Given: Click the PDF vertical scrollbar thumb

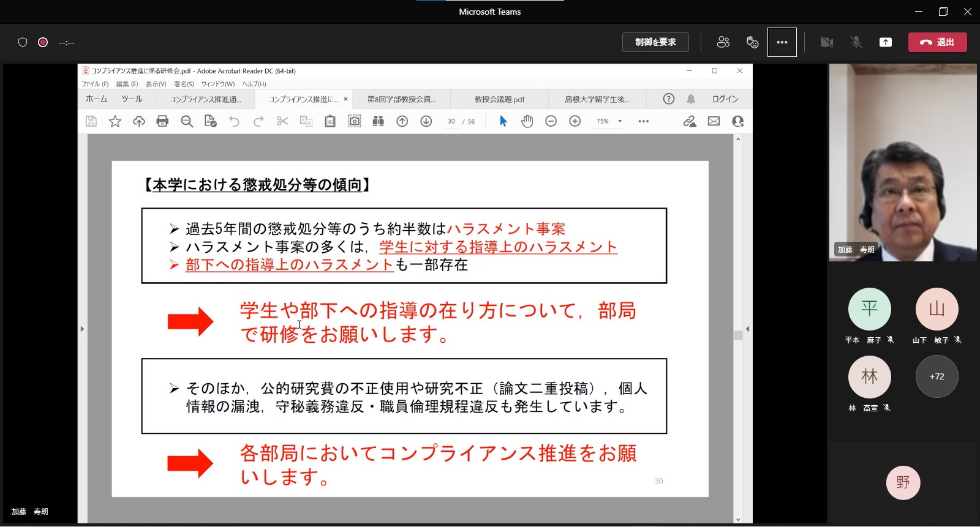Looking at the screenshot, I should click(x=738, y=335).
